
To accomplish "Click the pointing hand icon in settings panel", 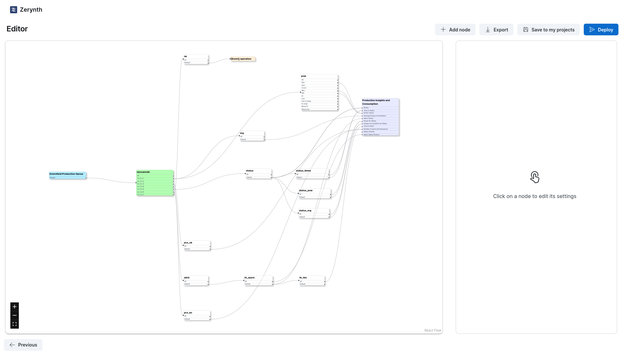I will tap(534, 177).
